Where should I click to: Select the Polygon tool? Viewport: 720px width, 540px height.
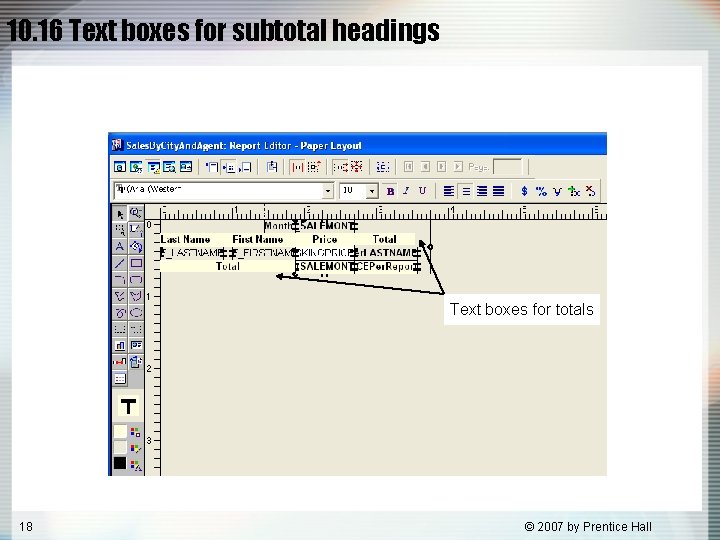(x=136, y=296)
